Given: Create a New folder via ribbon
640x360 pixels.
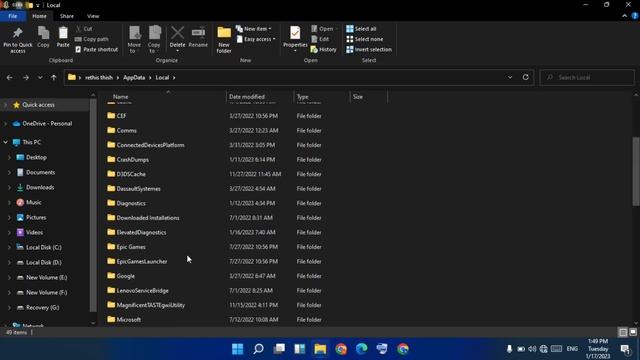Looking at the screenshot, I should point(224,40).
